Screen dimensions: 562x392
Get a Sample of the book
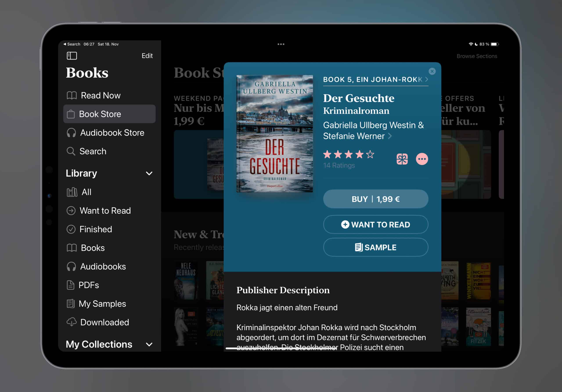(x=375, y=247)
